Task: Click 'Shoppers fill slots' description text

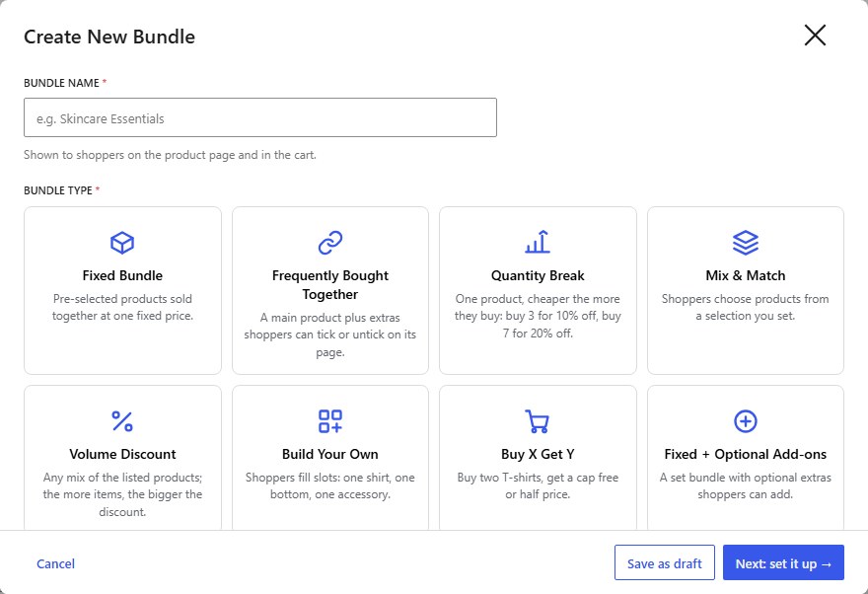Action: pos(329,485)
